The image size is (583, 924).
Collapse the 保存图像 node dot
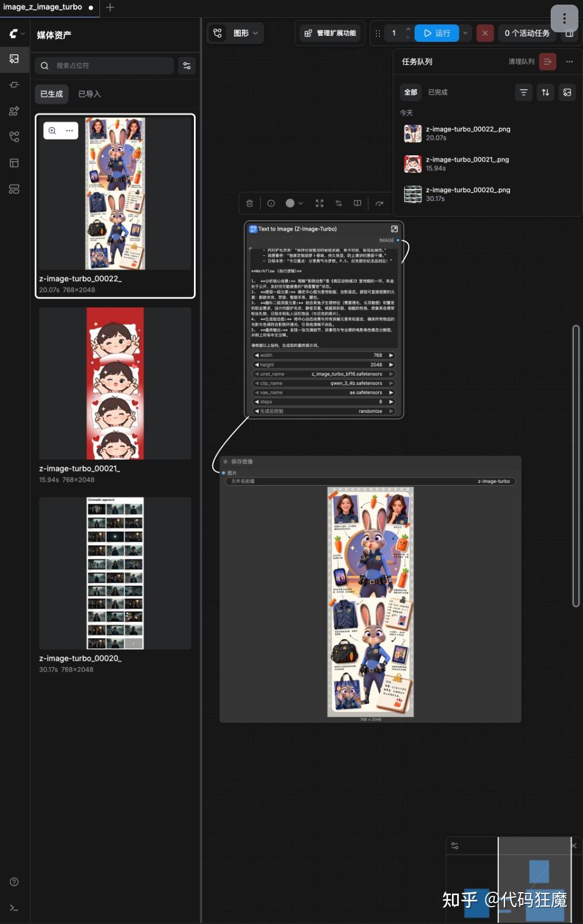point(226,462)
